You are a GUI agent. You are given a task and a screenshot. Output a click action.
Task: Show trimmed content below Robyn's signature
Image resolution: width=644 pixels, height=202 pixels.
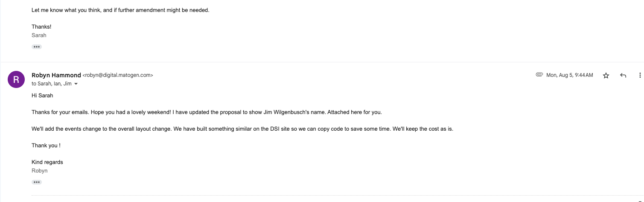coord(37,182)
